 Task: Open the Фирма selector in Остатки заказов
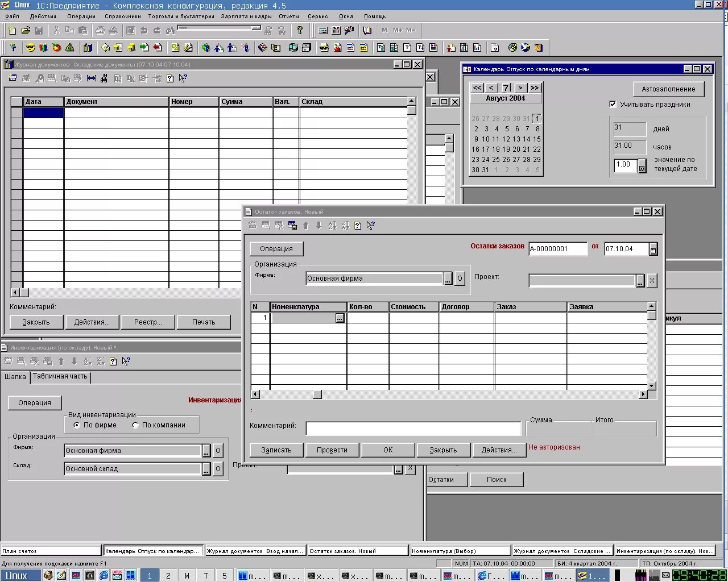coord(448,278)
